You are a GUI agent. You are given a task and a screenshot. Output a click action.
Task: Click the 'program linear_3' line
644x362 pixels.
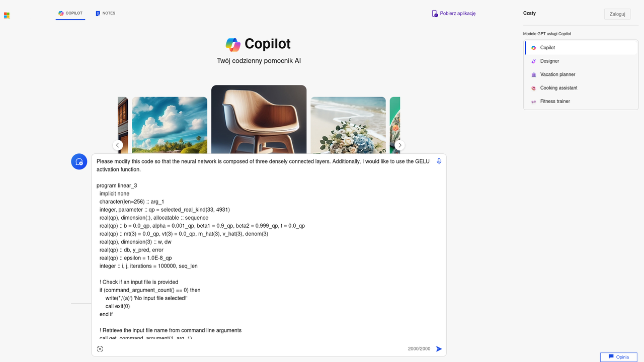pyautogui.click(x=117, y=186)
